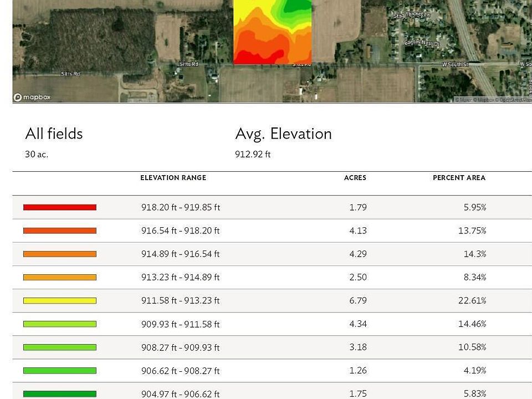Click the yellow-green 909.93–911.58 ft swatch
This screenshot has height=399, width=532.
60,324
